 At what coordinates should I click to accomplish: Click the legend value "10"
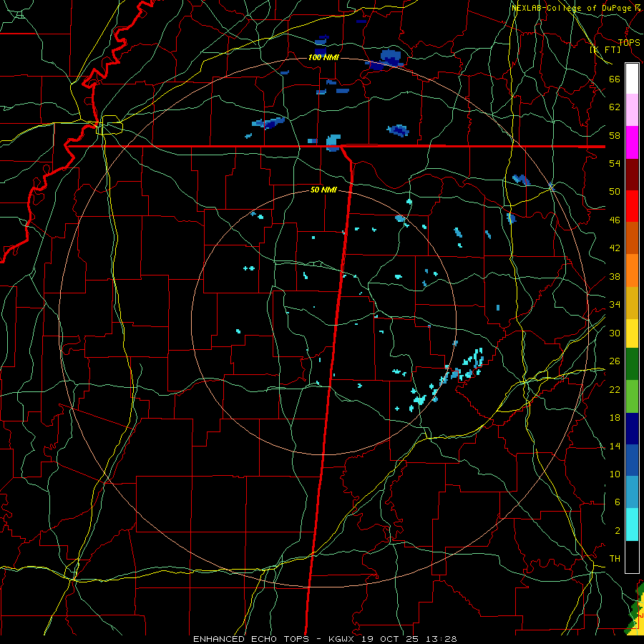(615, 474)
